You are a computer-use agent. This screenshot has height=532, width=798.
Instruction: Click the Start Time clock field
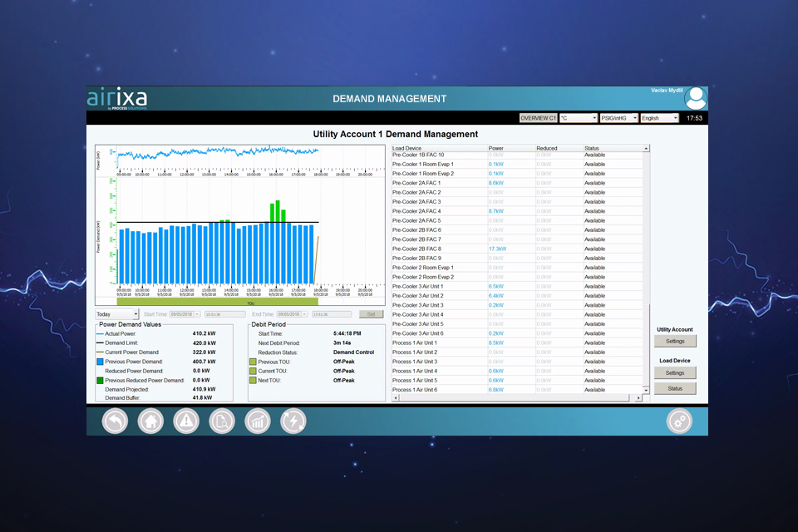[225, 314]
